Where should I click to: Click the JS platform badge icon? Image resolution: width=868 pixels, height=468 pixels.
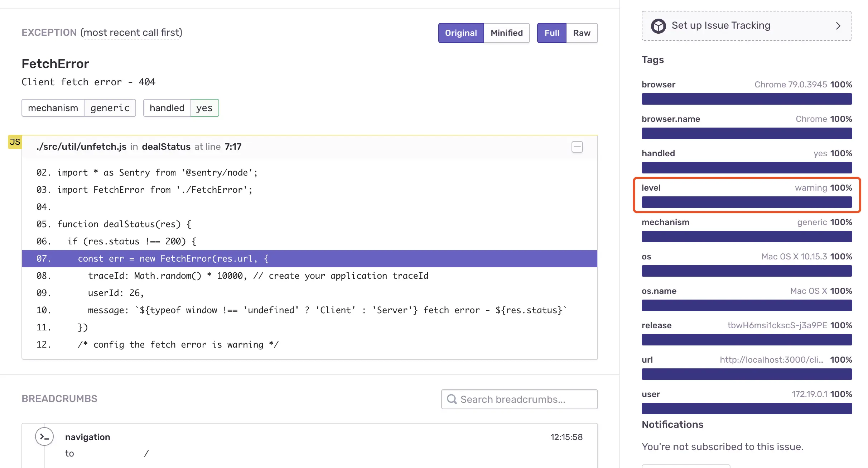pos(15,142)
